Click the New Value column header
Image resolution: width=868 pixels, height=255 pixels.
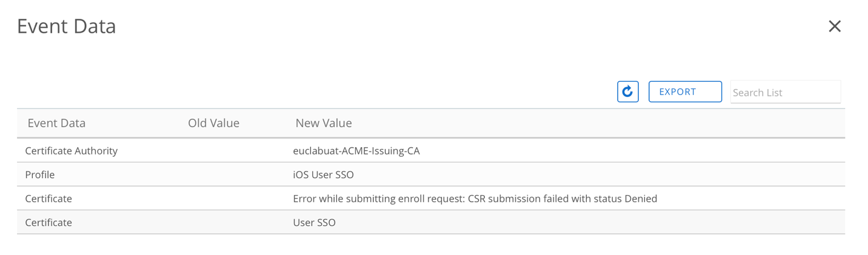pyautogui.click(x=323, y=123)
